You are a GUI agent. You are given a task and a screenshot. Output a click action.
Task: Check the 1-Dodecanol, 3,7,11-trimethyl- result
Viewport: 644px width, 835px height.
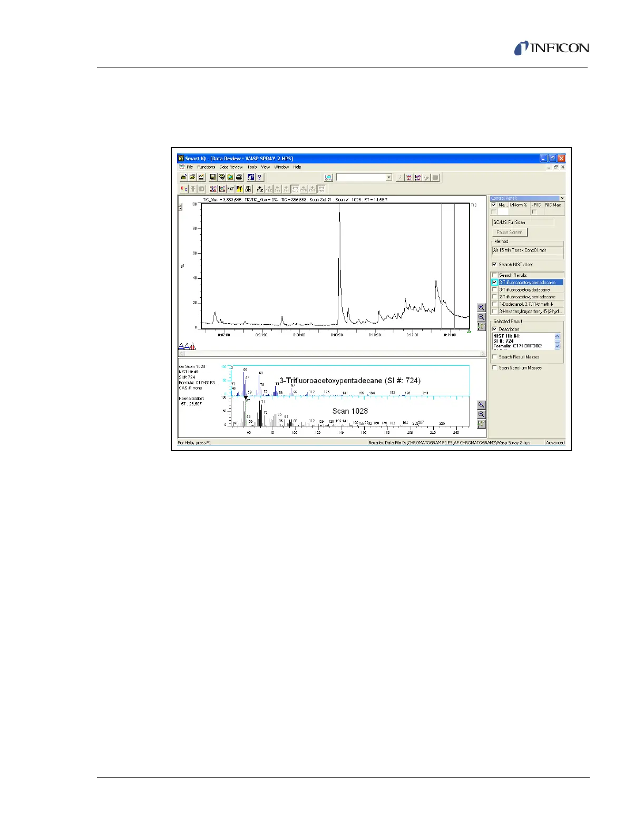pyautogui.click(x=494, y=304)
